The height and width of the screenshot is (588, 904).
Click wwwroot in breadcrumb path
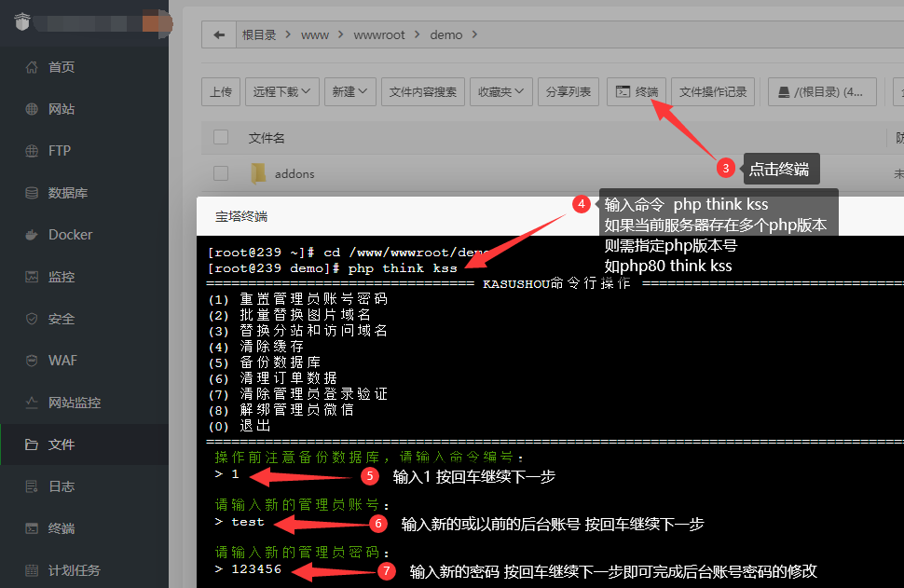pyautogui.click(x=379, y=35)
